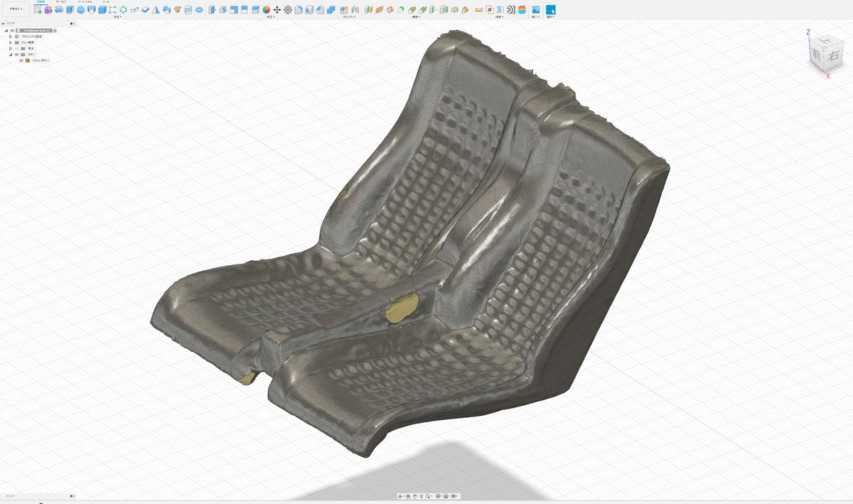Switch to the Solid tab
The image size is (853, 504).
coord(40,2)
